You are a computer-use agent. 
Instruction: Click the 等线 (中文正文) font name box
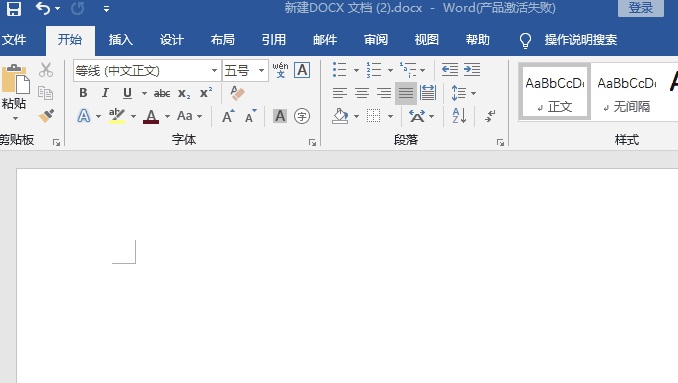(x=141, y=70)
